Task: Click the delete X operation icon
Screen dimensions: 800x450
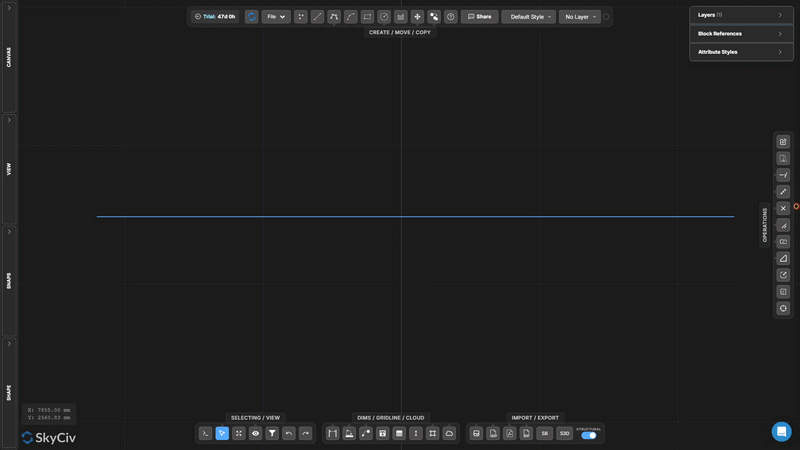Action: (783, 208)
